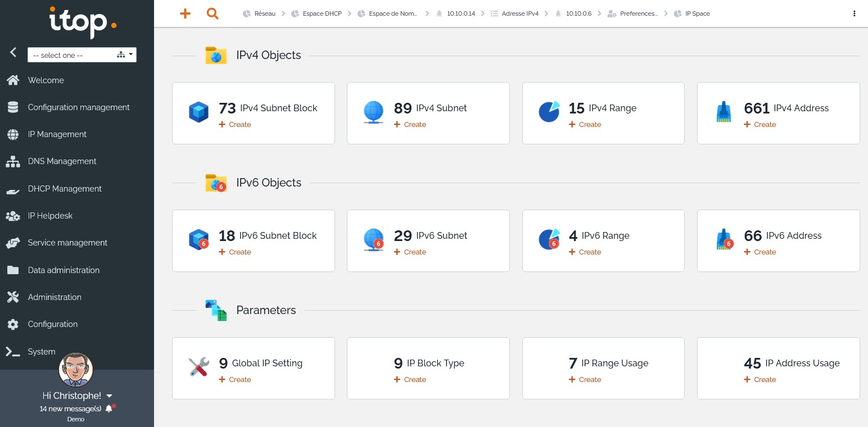The width and height of the screenshot is (868, 427).
Task: Open the IP Address Usage list
Action: (x=802, y=363)
